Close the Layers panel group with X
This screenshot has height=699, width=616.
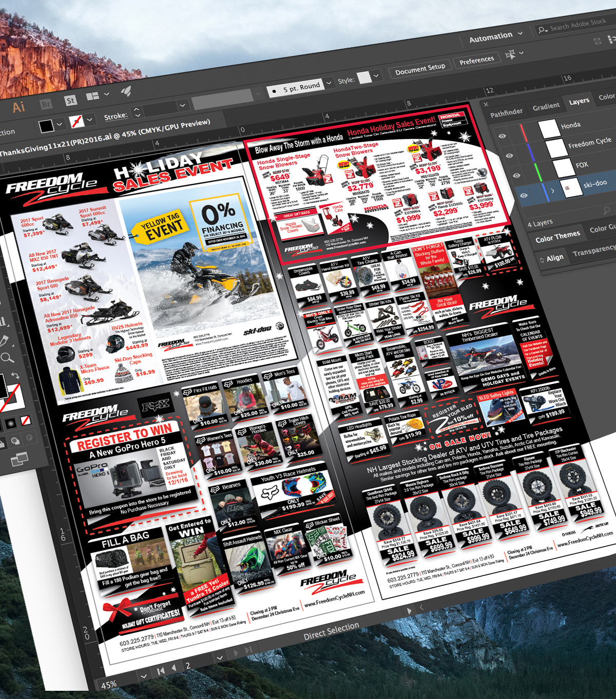tap(485, 104)
